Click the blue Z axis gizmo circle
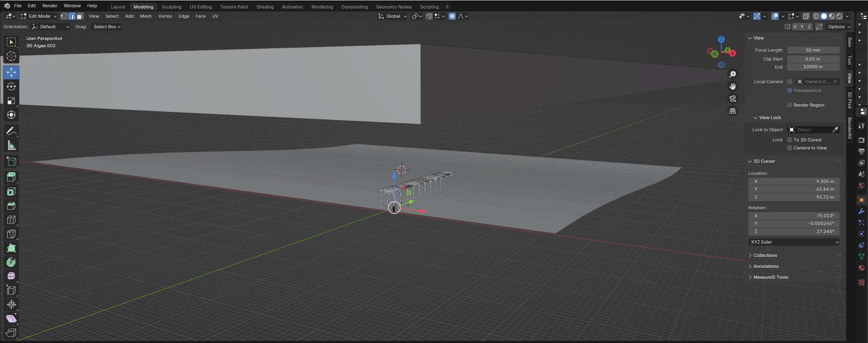This screenshot has width=868, height=343. (x=721, y=39)
